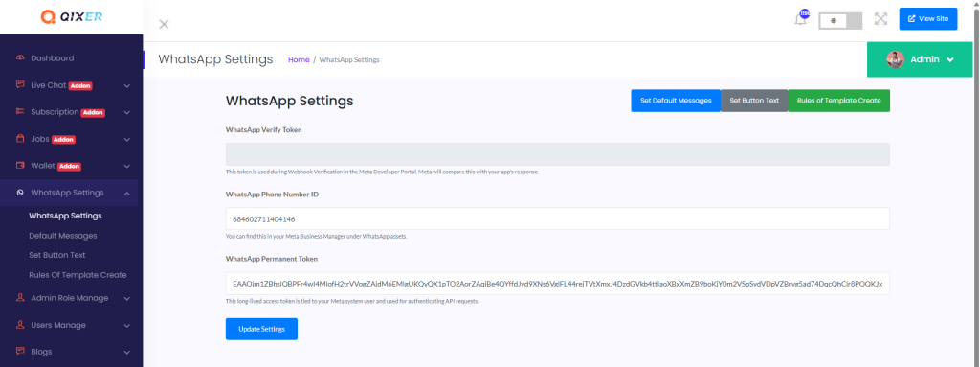
Task: Click the Live Chat message icon
Action: pos(21,85)
